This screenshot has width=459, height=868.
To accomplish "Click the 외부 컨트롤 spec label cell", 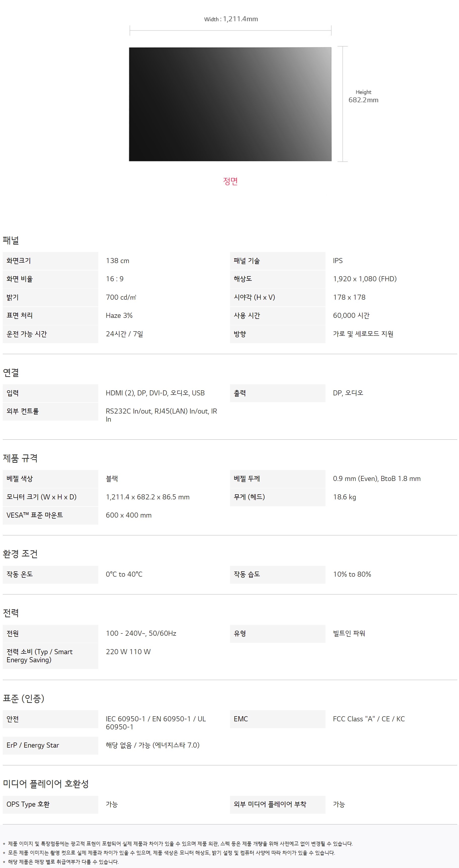I will 50,412.
